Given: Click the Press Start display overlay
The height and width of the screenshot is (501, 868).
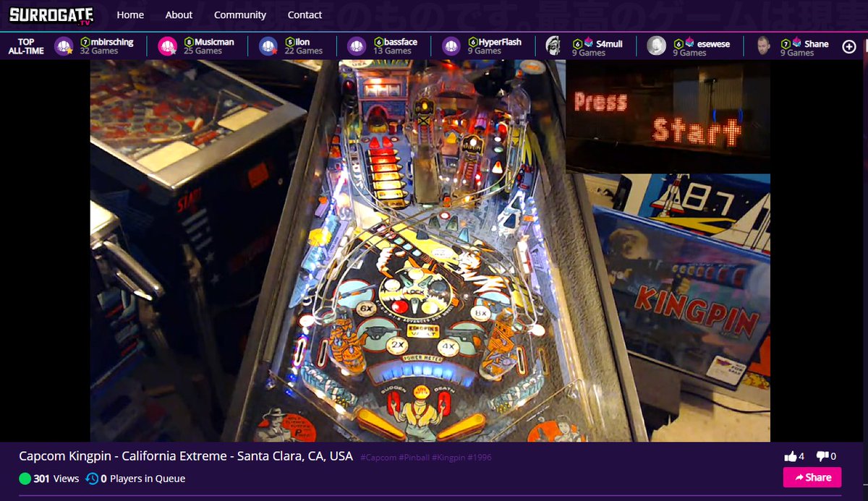Looking at the screenshot, I should (x=668, y=116).
